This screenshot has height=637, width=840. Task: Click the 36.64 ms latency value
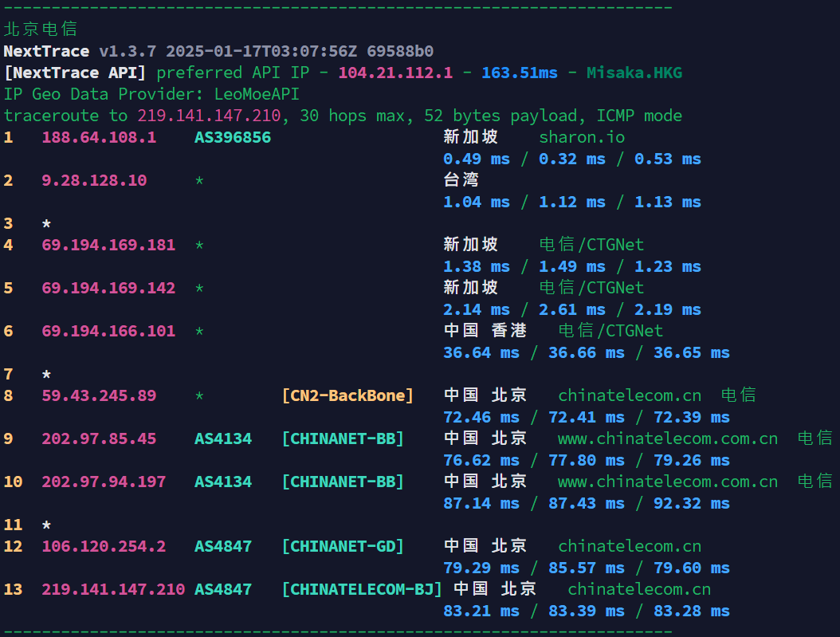click(481, 352)
